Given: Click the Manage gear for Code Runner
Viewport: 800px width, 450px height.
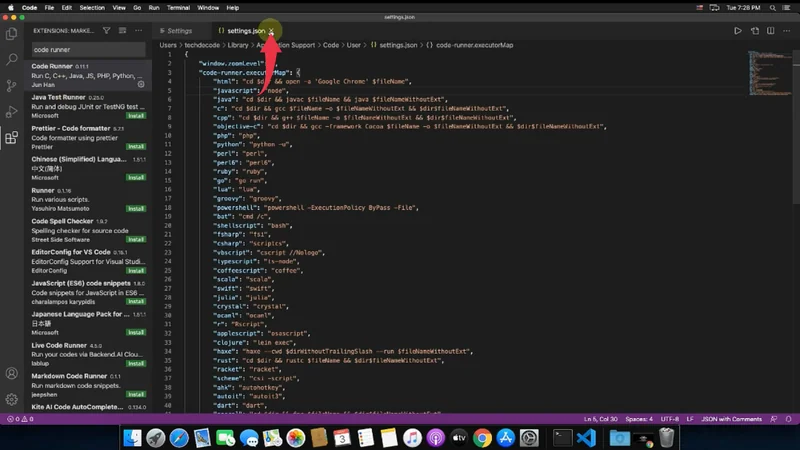Looking at the screenshot, I should coord(141,84).
